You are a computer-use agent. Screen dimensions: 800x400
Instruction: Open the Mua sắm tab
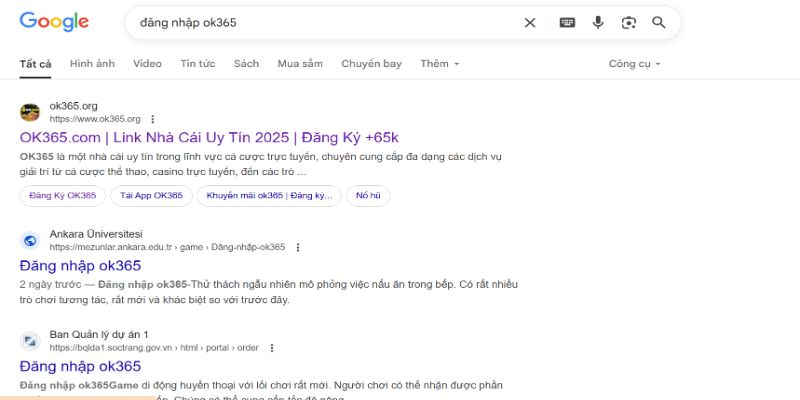pyautogui.click(x=300, y=64)
